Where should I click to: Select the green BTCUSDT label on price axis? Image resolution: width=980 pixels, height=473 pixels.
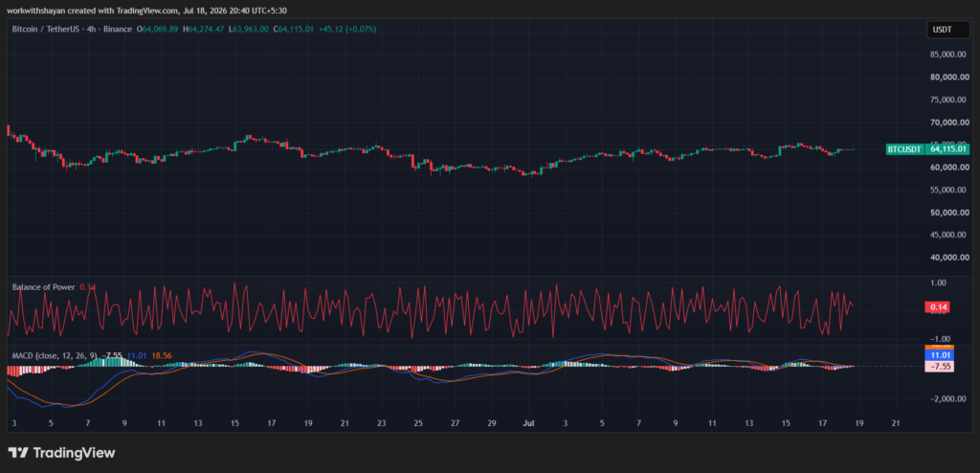[x=905, y=149]
